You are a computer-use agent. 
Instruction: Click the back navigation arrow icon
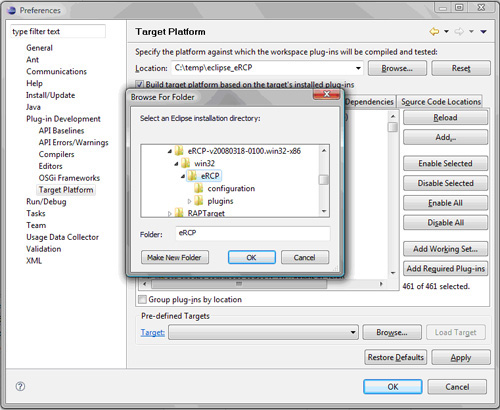pyautogui.click(x=434, y=32)
